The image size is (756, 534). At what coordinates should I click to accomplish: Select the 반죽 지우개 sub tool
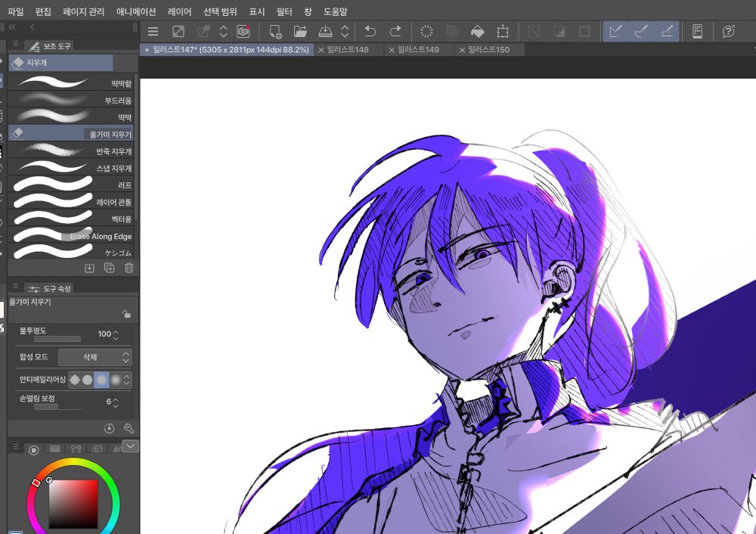click(x=71, y=151)
